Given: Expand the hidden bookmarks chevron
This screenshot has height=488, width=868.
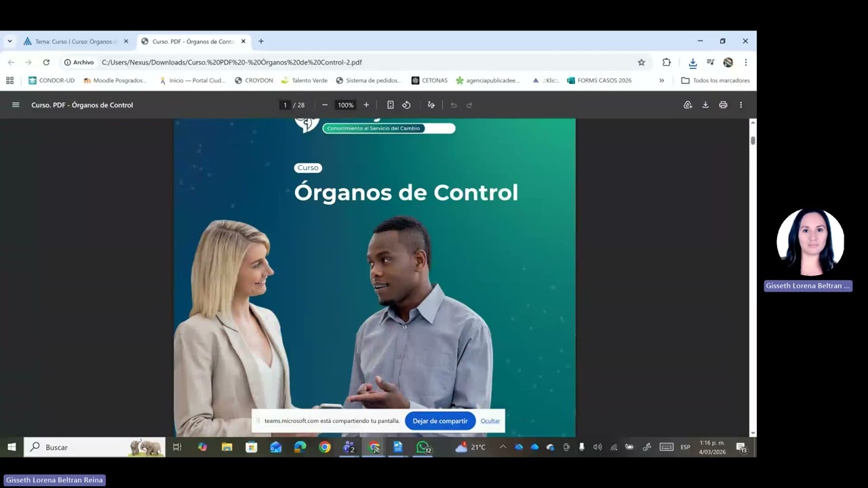Looking at the screenshot, I should tap(662, 81).
